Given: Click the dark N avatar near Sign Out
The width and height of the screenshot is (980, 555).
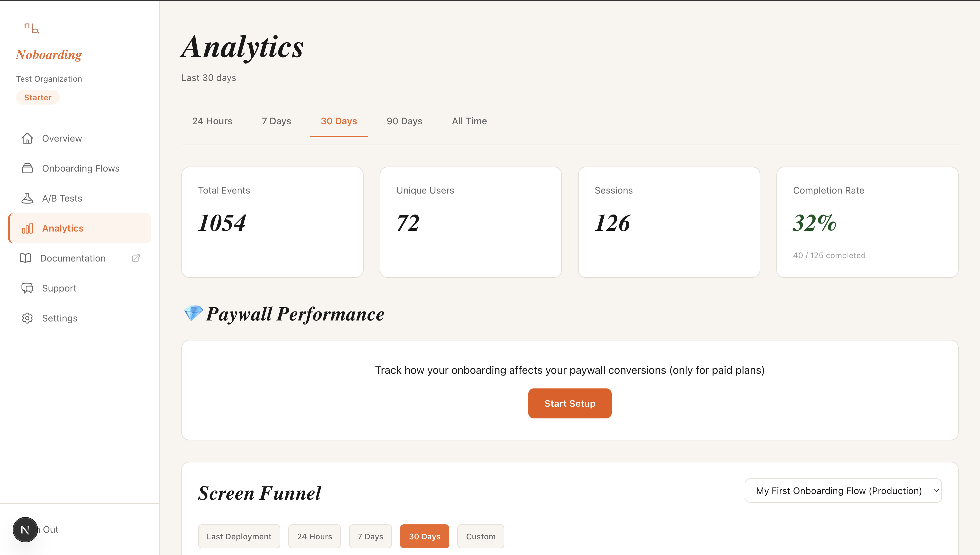Looking at the screenshot, I should (25, 529).
